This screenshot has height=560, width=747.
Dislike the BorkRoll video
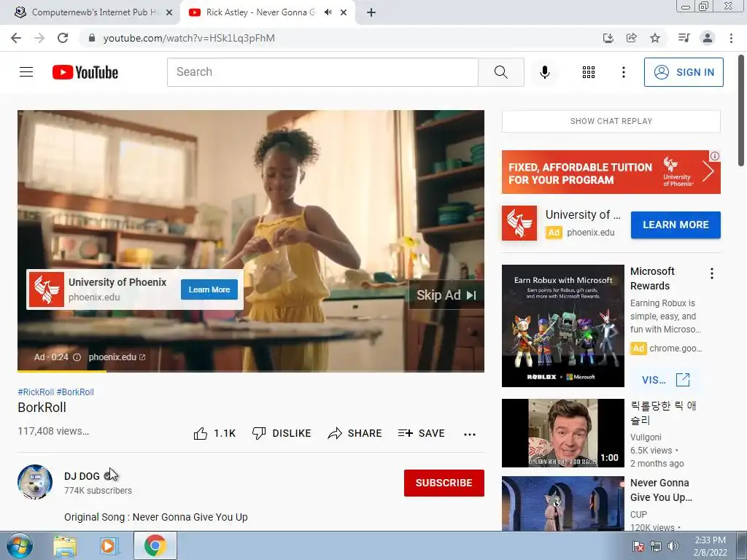click(282, 433)
